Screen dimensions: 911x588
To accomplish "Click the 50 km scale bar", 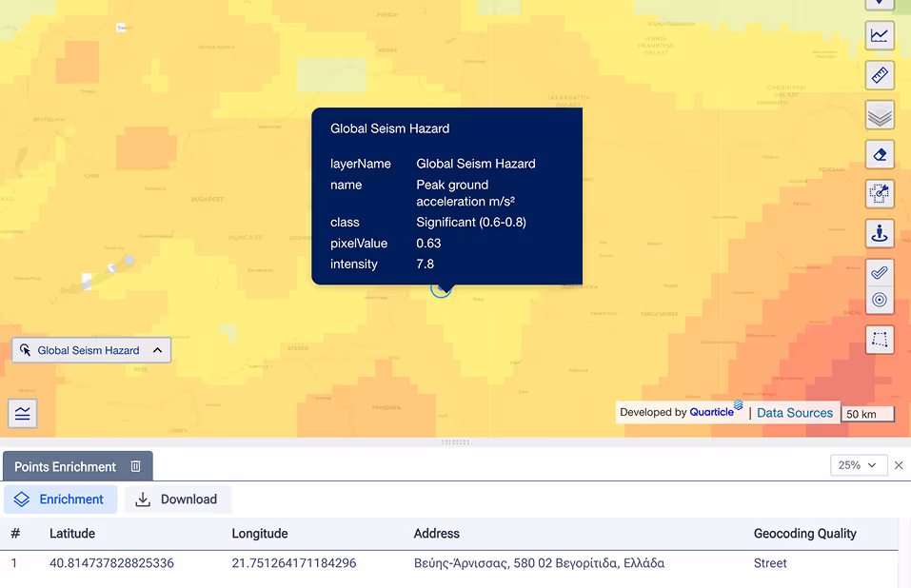I will click(x=867, y=414).
